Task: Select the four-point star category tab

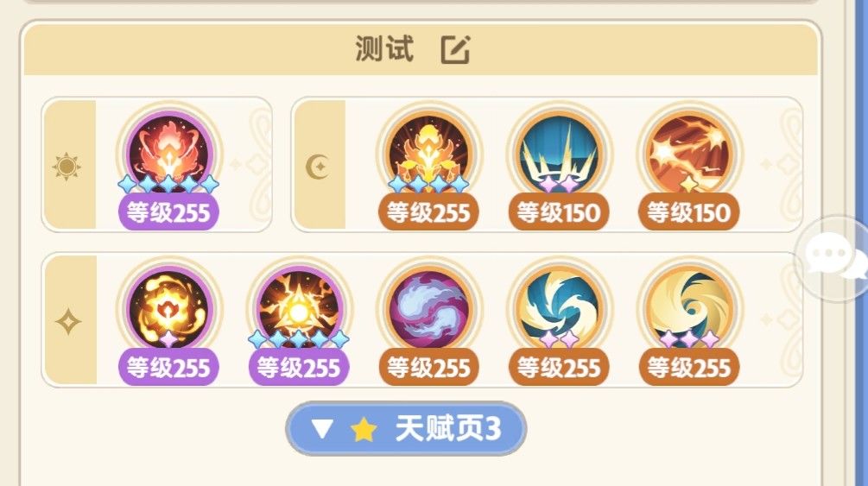Action: (70, 320)
